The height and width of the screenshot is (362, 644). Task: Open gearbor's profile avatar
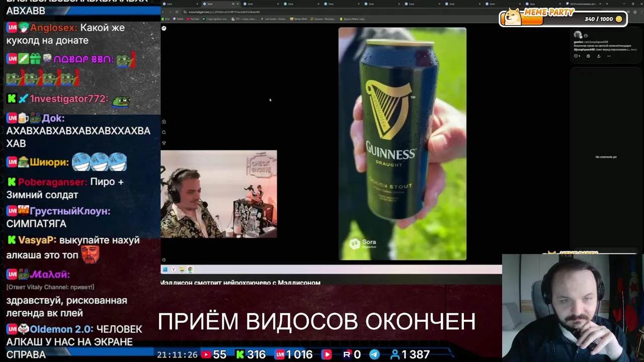click(x=578, y=35)
